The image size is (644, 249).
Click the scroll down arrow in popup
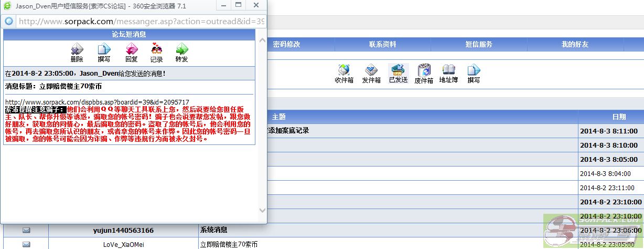pos(262,210)
